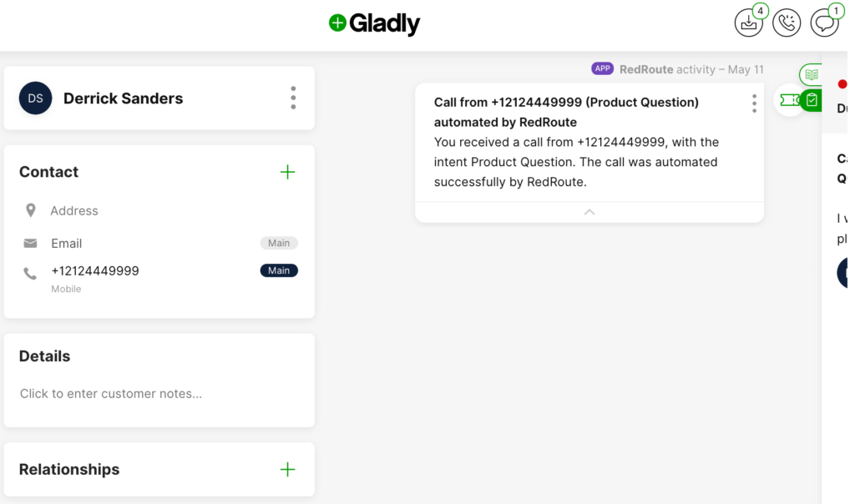Open the inbox icon with badge 4

pos(749,23)
